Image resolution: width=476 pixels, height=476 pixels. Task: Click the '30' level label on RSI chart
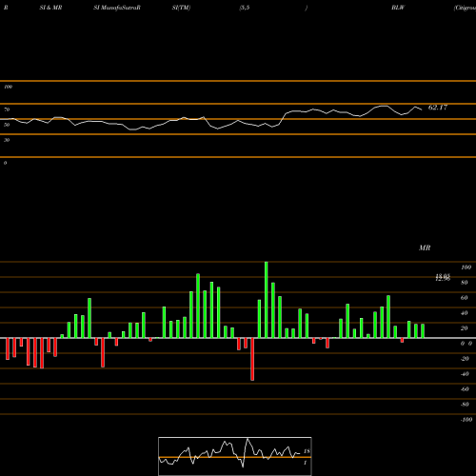coord(7,140)
